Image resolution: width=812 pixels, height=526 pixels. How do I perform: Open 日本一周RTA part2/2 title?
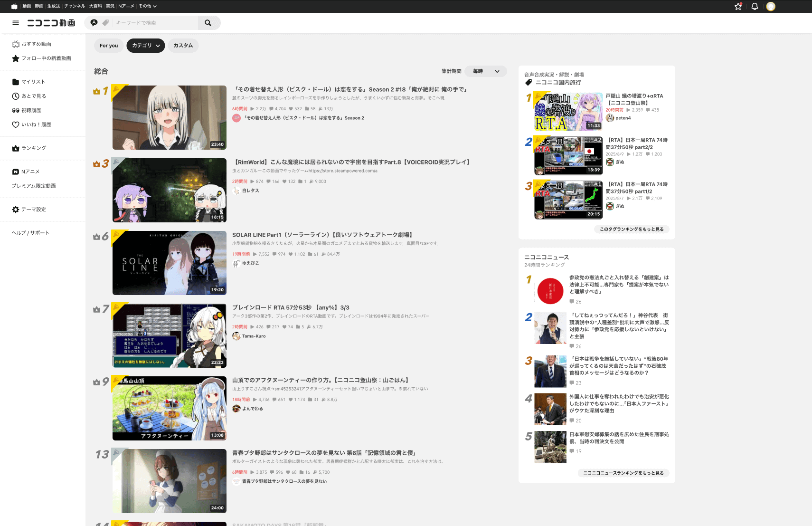(637, 143)
